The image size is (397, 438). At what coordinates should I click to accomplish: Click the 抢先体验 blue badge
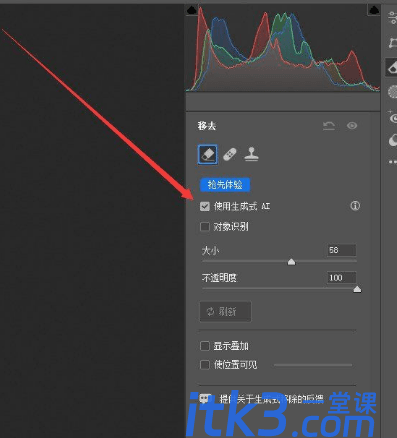225,185
